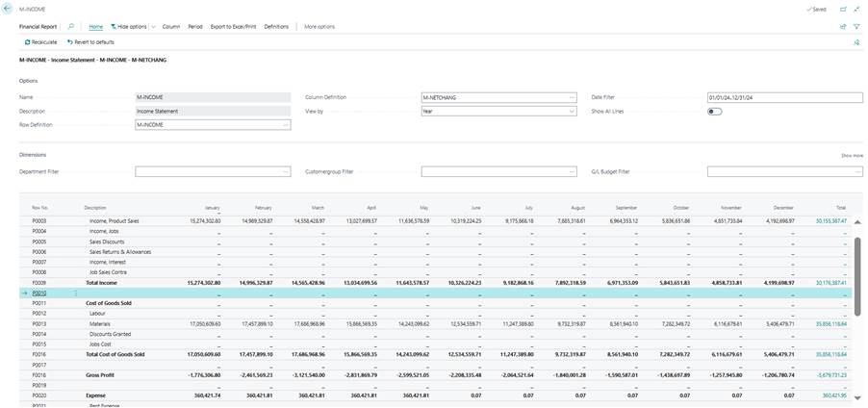Image resolution: width=868 pixels, height=408 pixels.
Task: Click the back arrow icon
Action: 9,9
